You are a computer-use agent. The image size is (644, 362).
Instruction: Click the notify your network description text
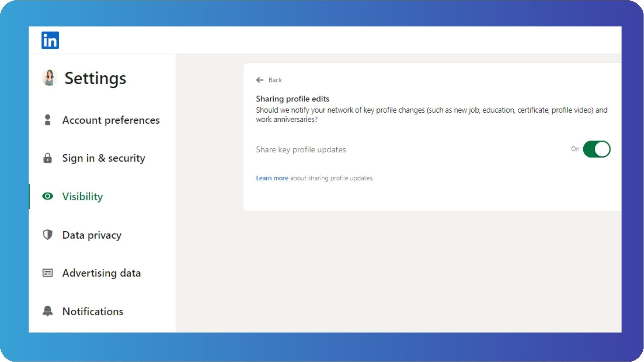point(431,115)
